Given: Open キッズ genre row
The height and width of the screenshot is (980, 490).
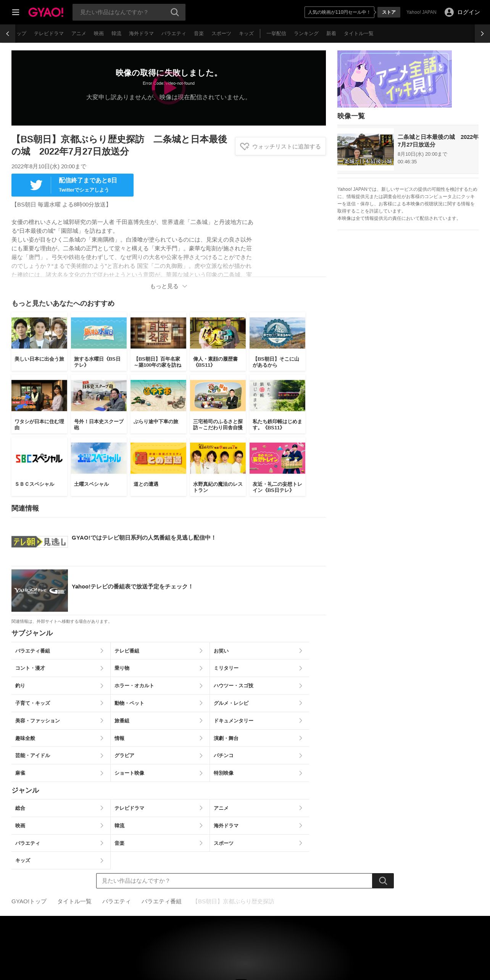Looking at the screenshot, I should 61,860.
